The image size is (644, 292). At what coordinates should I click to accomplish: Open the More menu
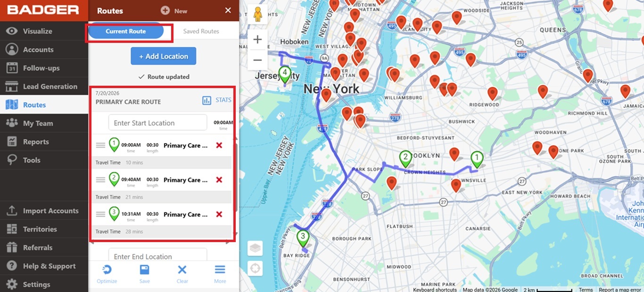click(x=220, y=275)
